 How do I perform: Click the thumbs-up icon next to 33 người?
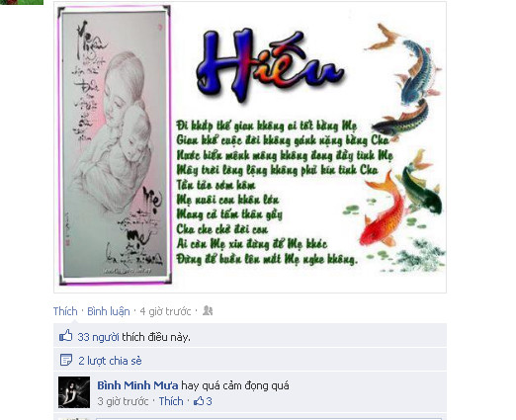[x=66, y=336]
